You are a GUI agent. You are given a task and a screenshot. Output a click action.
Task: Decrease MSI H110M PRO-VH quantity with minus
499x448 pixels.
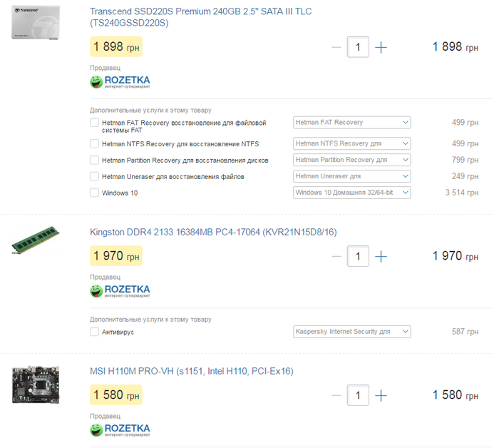[x=336, y=395]
